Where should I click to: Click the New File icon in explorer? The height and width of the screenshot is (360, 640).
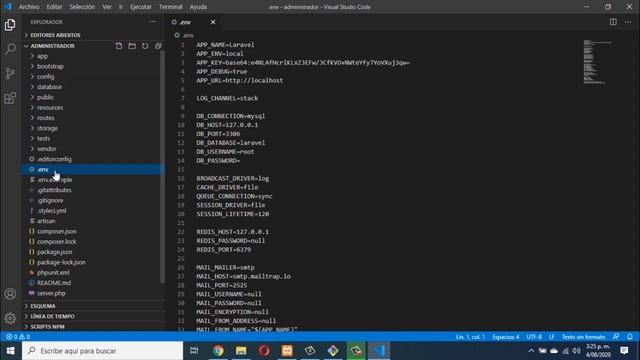point(119,46)
